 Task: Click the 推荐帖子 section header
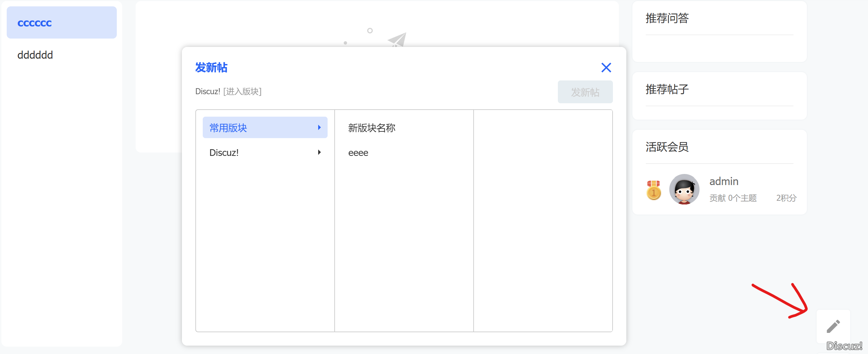pyautogui.click(x=667, y=90)
